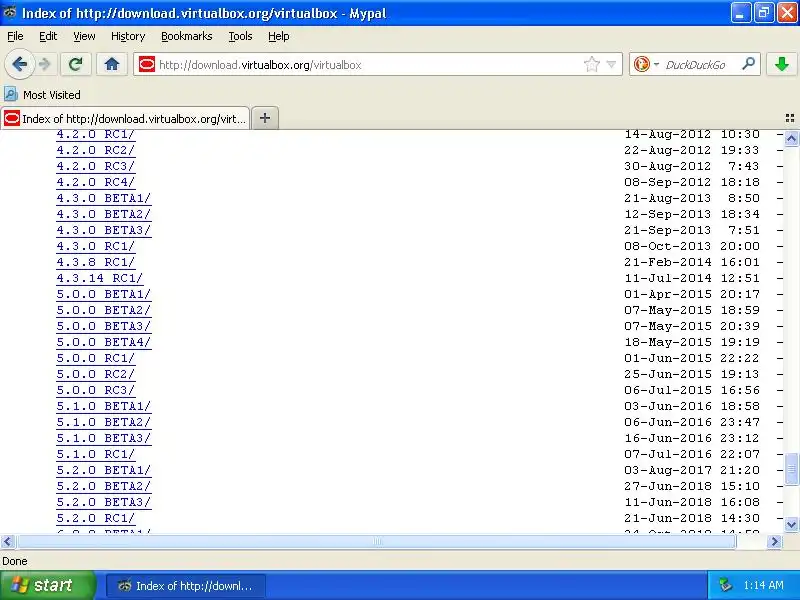Open the 5.0.0_RC2/ directory link
The image size is (800, 600).
[x=95, y=374]
